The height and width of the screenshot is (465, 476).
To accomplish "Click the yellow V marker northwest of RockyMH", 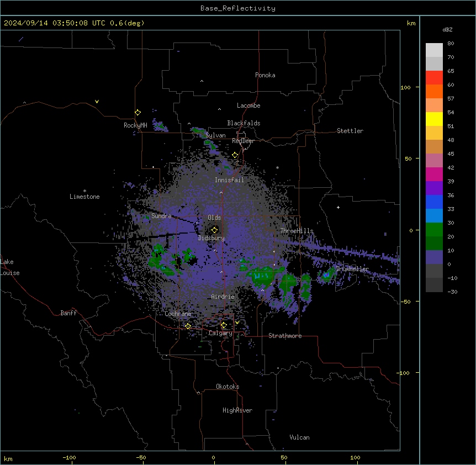I will click(x=97, y=102).
